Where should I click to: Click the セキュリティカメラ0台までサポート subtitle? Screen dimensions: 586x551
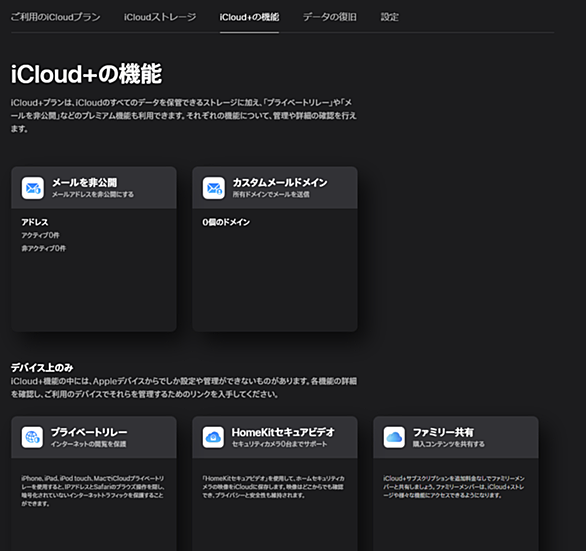pos(280,444)
